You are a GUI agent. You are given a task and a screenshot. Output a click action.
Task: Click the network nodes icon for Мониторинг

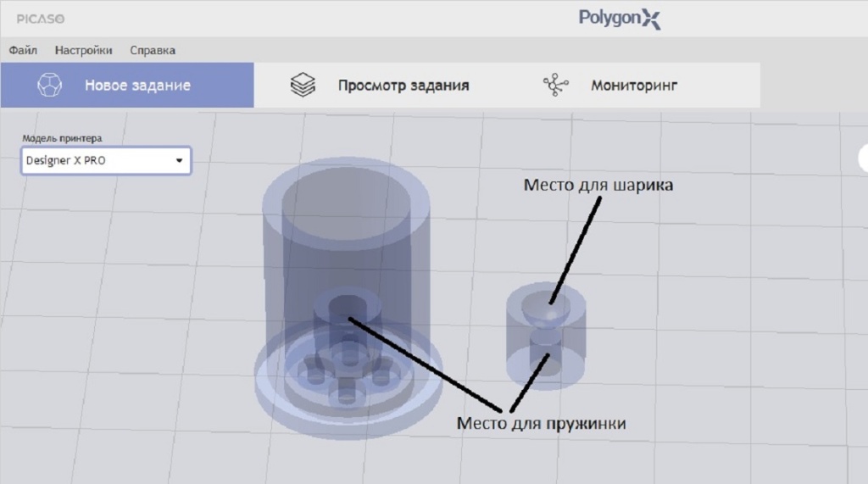(555, 85)
